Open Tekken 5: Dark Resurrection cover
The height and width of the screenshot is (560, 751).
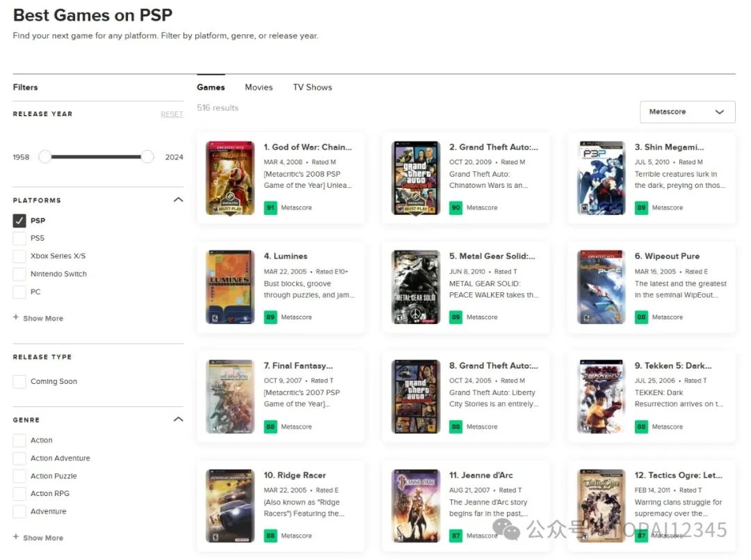(601, 396)
